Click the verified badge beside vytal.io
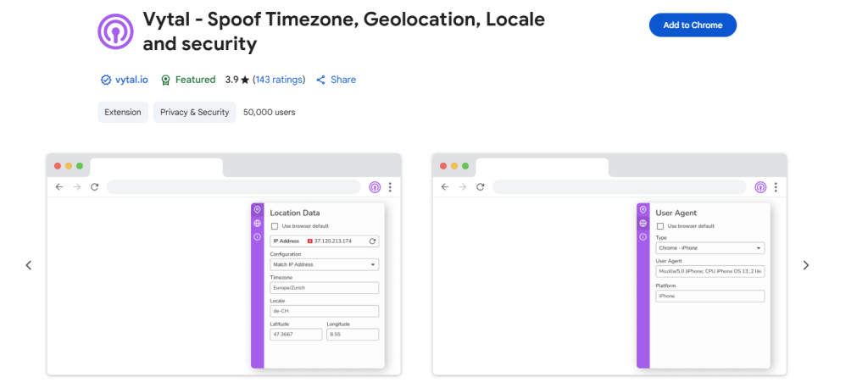 106,80
